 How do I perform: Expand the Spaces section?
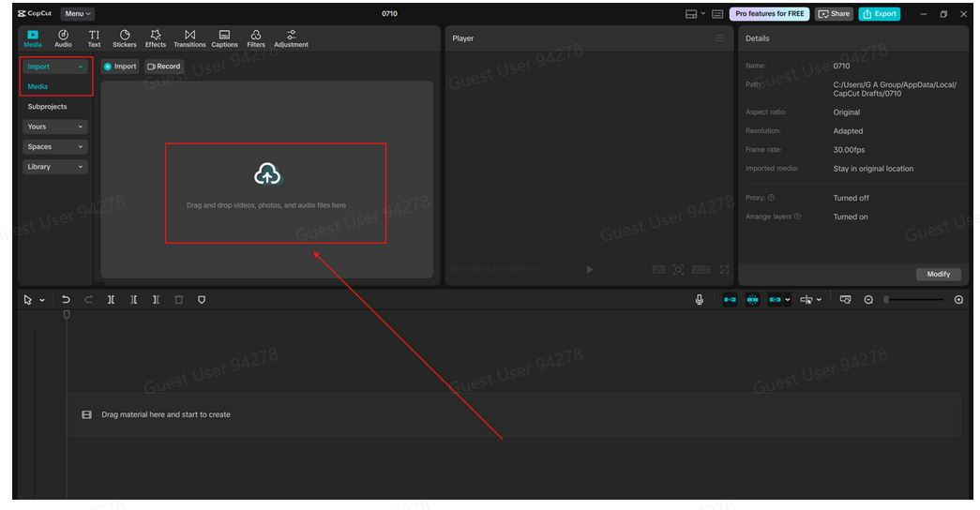(x=55, y=147)
